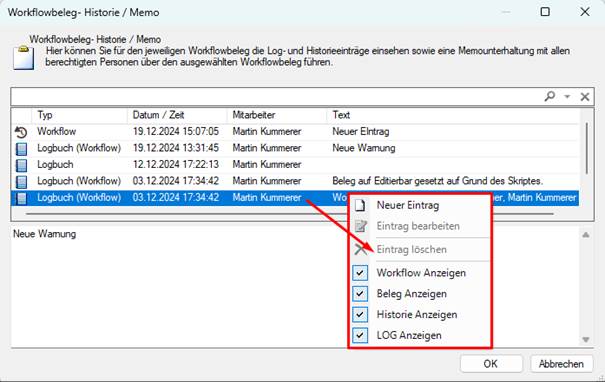This screenshot has height=382, width=605.
Task: Select the 'Neuer EIntrag' text cell
Action: click(x=360, y=132)
